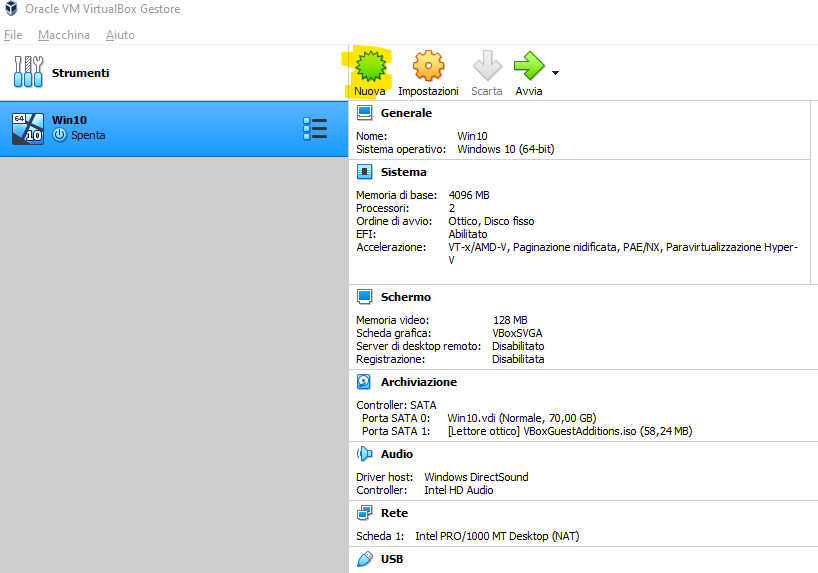Viewport: 818px width, 573px height.
Task: Click the VT-x/AMD-V acceleration text
Action: pos(623,253)
